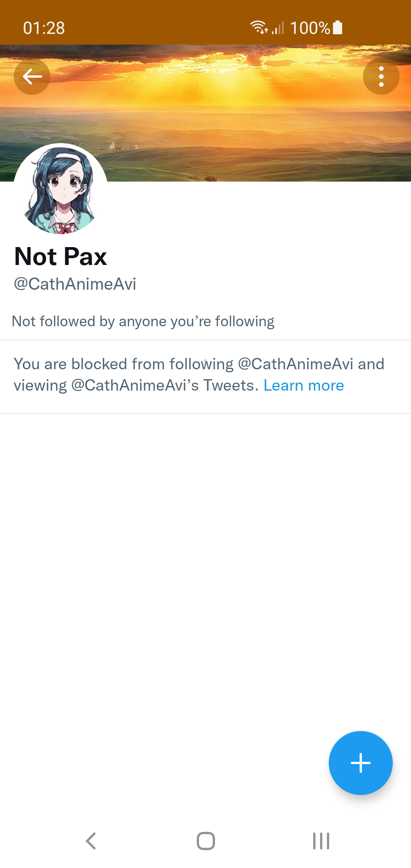The height and width of the screenshot is (868, 411).
Task: Tap the battery icon in status bar
Action: pyautogui.click(x=338, y=28)
